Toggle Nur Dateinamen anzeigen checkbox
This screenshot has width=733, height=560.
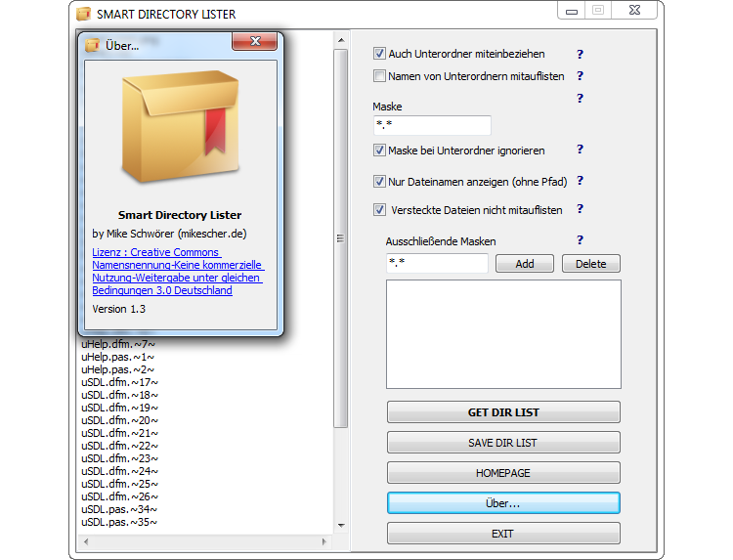point(380,181)
